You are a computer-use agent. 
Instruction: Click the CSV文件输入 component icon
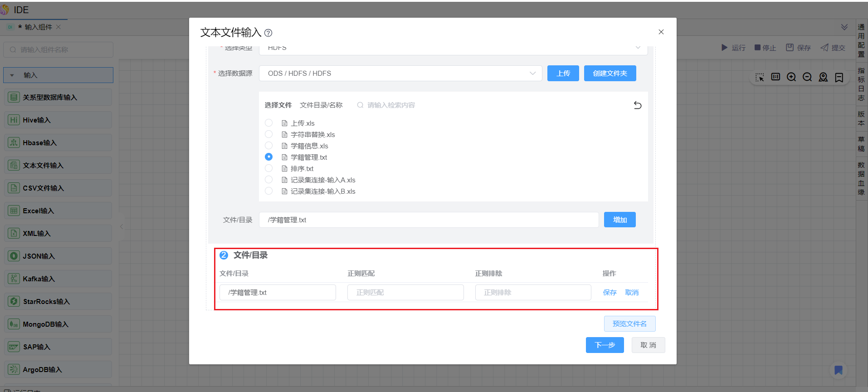[x=14, y=188]
